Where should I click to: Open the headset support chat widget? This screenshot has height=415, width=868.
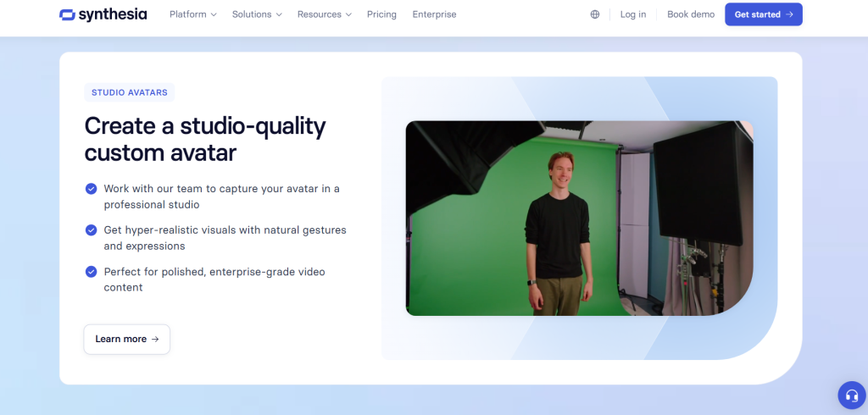850,395
